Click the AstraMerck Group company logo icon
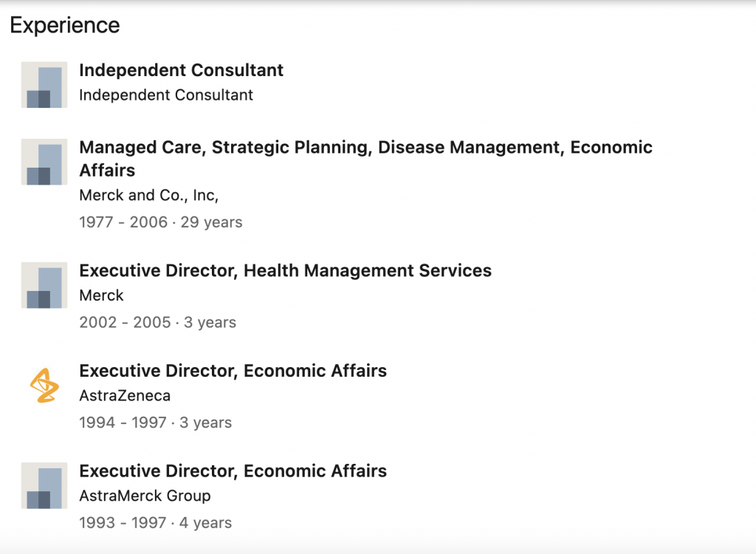Image resolution: width=756 pixels, height=554 pixels. [44, 486]
